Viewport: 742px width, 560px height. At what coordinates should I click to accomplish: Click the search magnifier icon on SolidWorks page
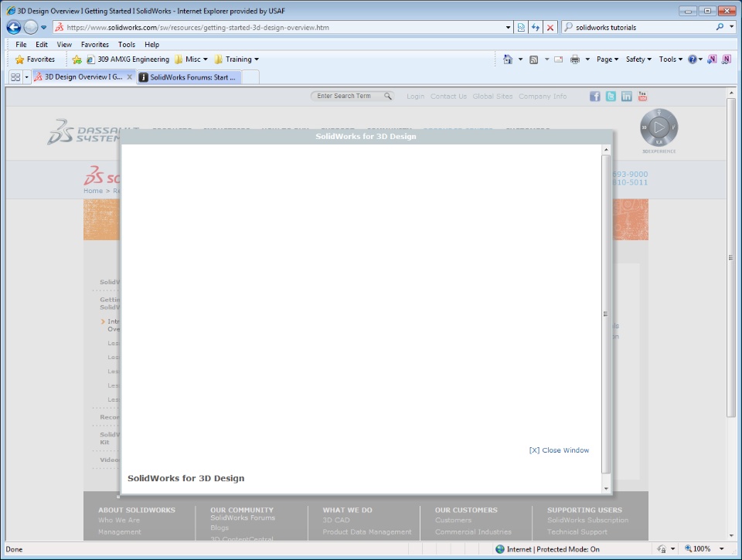(388, 96)
